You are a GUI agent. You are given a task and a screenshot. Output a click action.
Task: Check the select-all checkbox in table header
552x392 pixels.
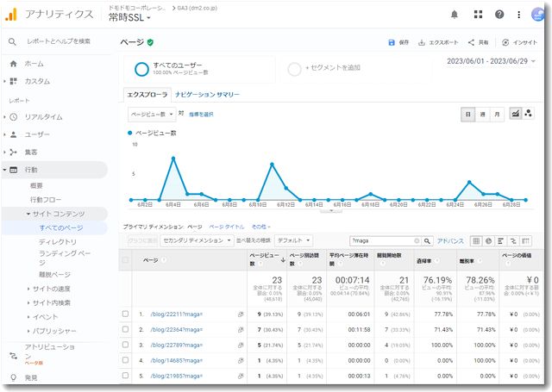pyautogui.click(x=125, y=260)
